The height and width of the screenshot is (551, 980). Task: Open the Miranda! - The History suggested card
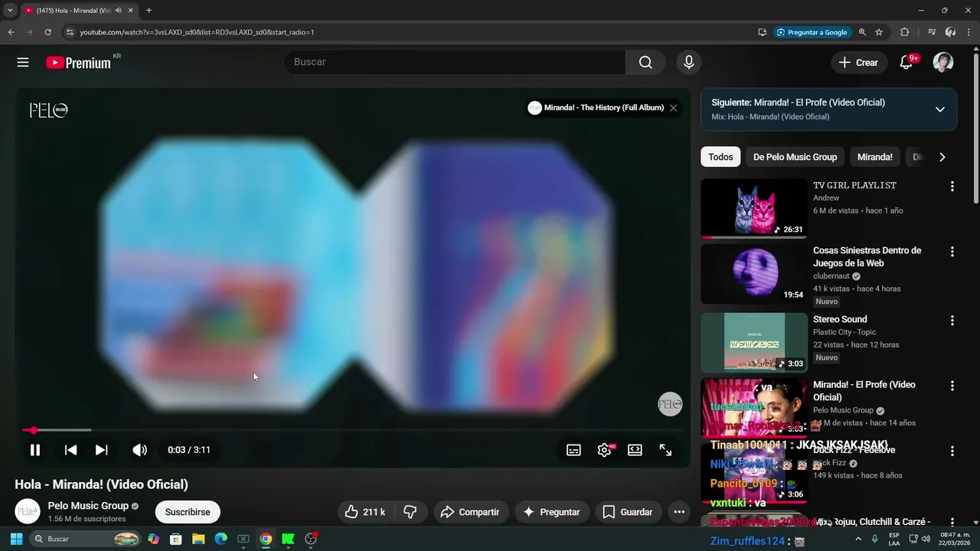click(596, 108)
